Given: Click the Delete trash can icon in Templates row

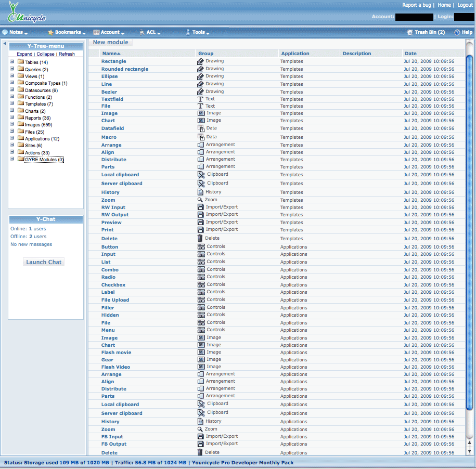Looking at the screenshot, I should [201, 238].
